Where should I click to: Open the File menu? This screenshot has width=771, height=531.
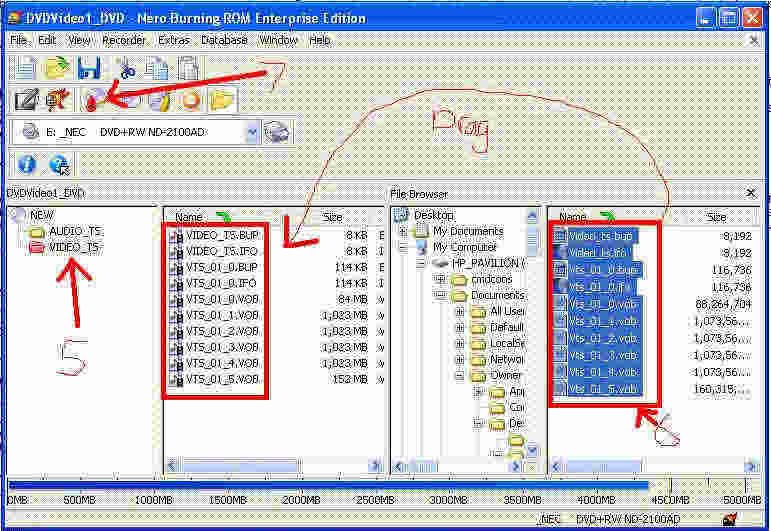(19, 40)
